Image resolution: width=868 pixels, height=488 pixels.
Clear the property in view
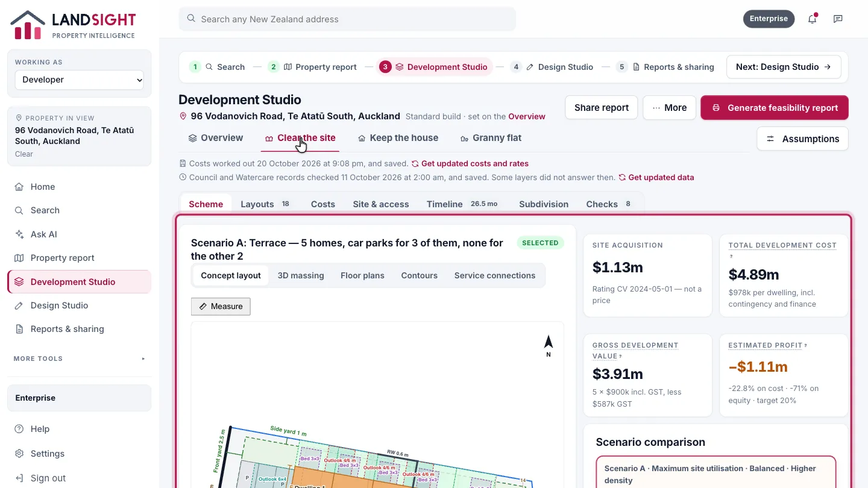(24, 154)
